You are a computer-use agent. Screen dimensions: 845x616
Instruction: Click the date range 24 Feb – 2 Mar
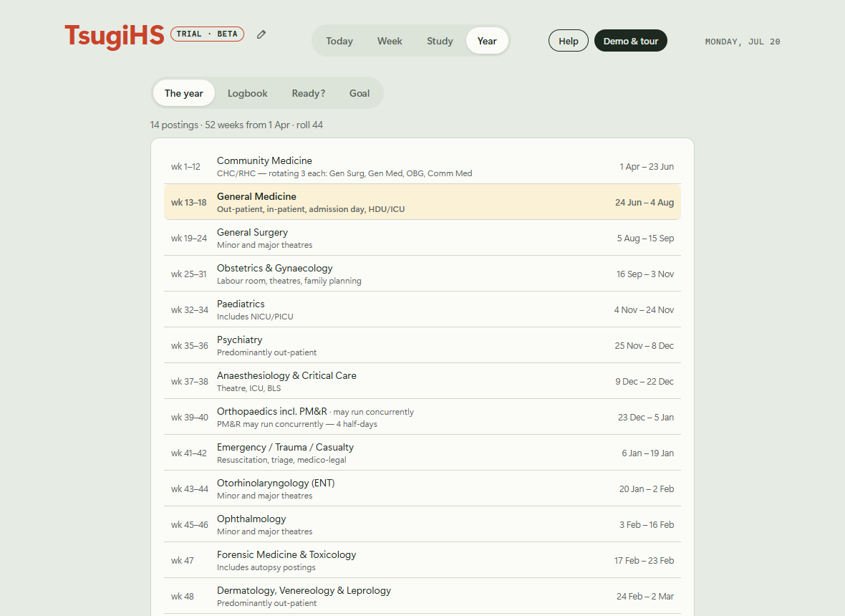pyautogui.click(x=645, y=597)
